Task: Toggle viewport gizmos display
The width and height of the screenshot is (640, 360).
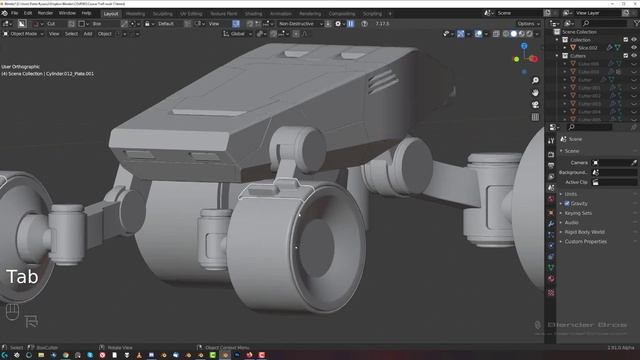Action: point(460,34)
